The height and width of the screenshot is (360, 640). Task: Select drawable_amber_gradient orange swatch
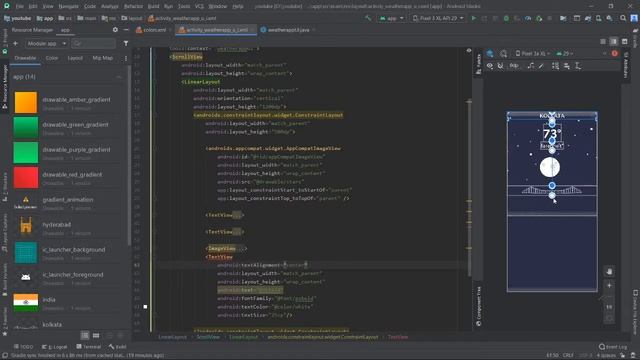pos(26,102)
